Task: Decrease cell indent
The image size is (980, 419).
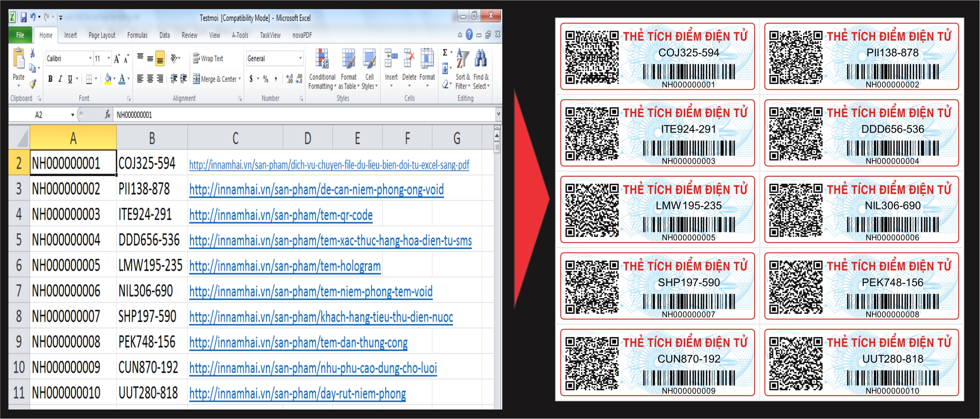Action: pyautogui.click(x=174, y=79)
